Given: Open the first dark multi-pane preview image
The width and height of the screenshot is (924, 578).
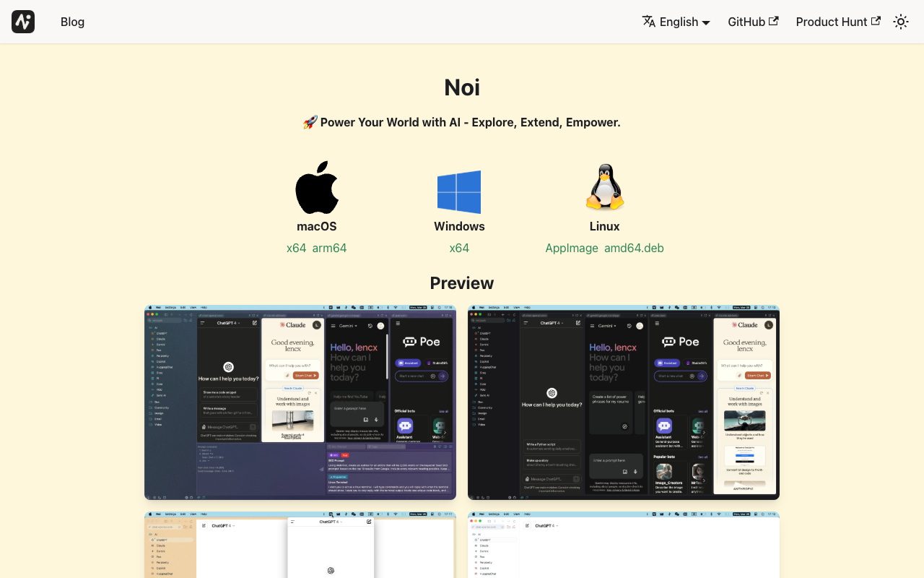Looking at the screenshot, I should pos(300,402).
